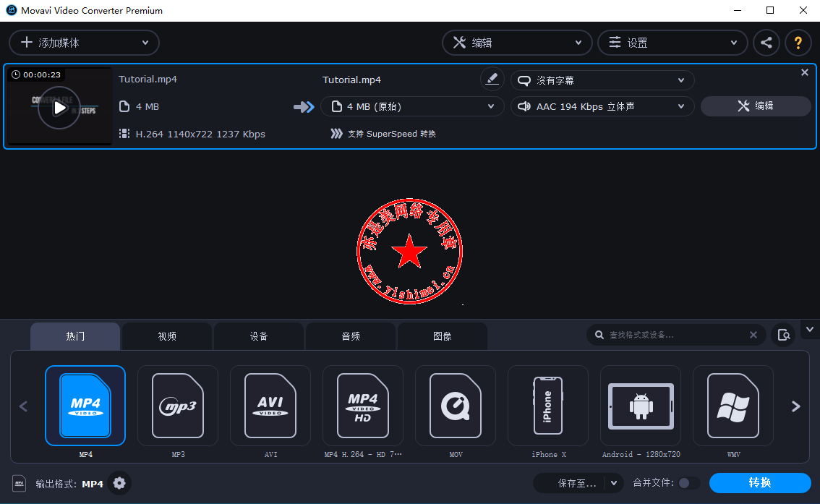Show previous formats with left arrow
The width and height of the screenshot is (820, 504).
pyautogui.click(x=24, y=406)
